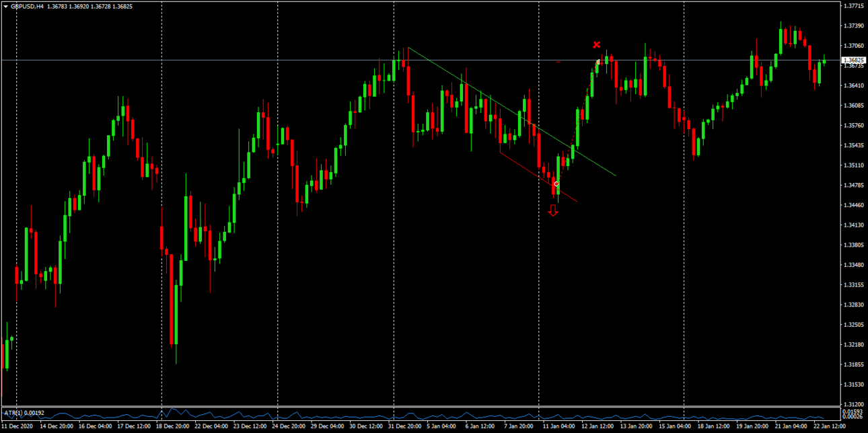Image resolution: width=868 pixels, height=433 pixels.
Task: Click the 22 Dec 04:00 time label
Action: point(211,426)
